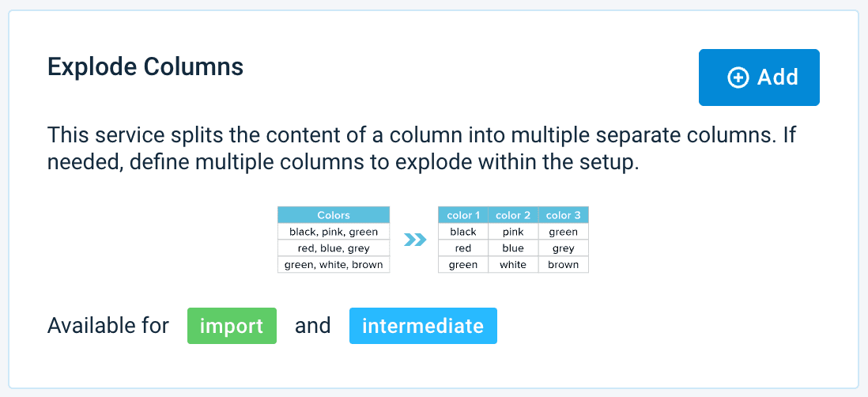Select the intermediate tag

[x=423, y=326]
